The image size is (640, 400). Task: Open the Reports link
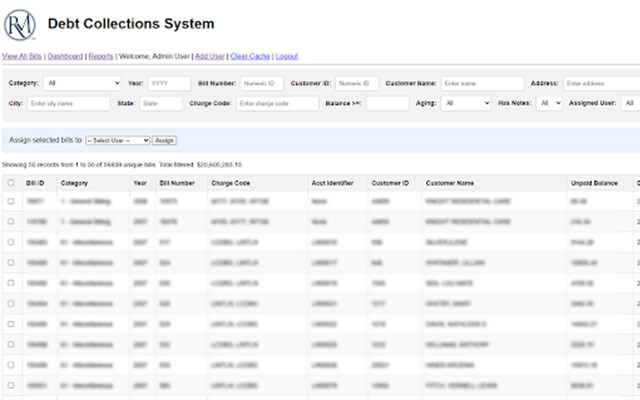coord(101,56)
